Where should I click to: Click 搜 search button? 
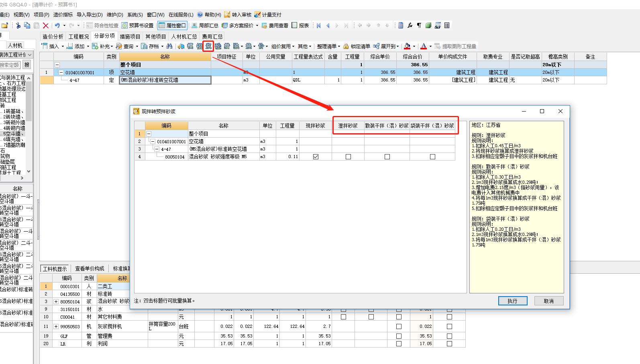pyautogui.click(x=27, y=65)
